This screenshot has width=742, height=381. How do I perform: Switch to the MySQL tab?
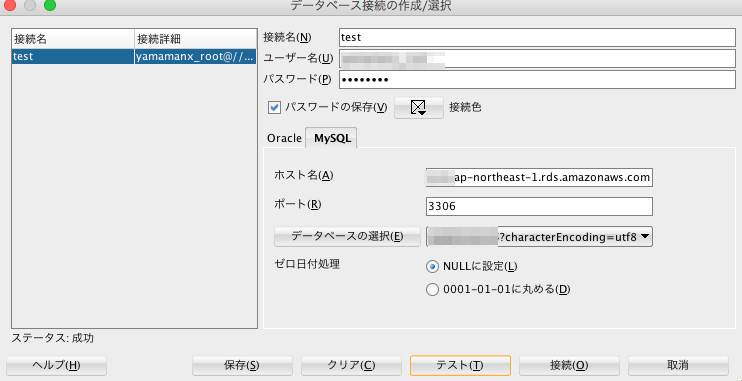[x=332, y=138]
